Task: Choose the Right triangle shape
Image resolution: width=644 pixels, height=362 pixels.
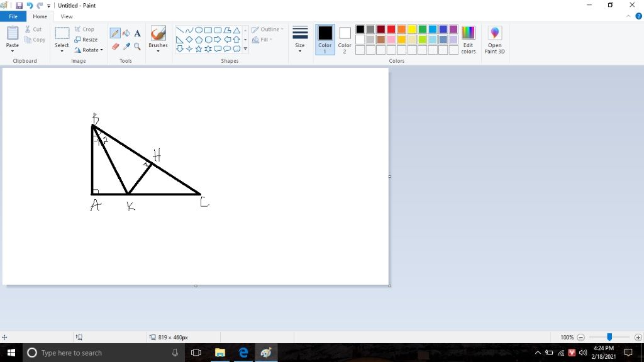Action: tap(179, 40)
